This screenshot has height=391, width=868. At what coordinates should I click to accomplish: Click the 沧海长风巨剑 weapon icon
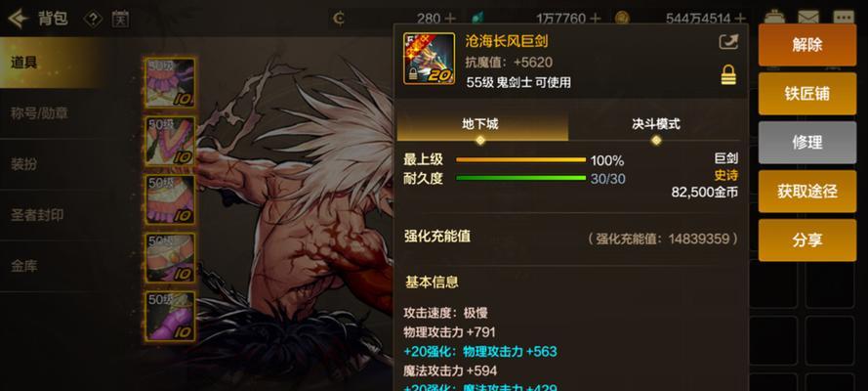[x=429, y=58]
